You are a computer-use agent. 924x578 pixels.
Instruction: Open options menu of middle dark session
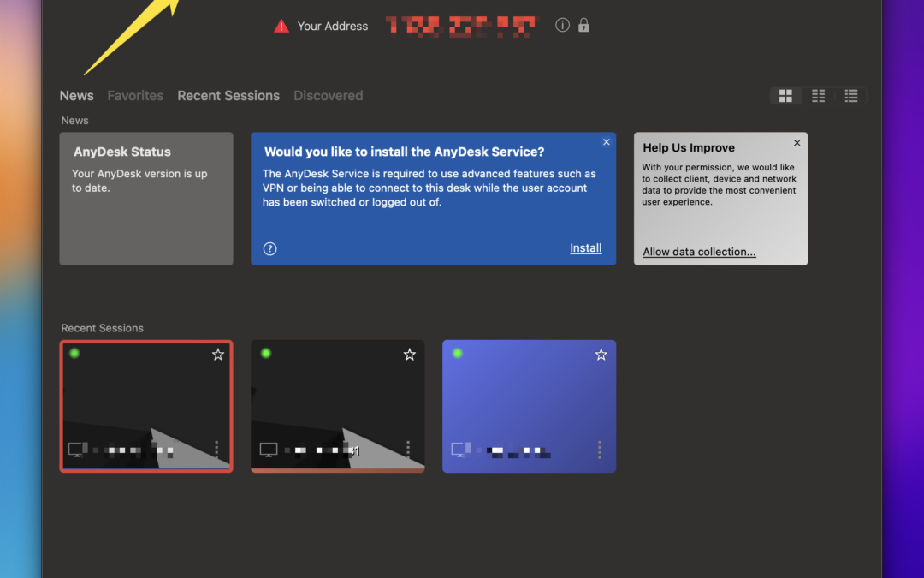click(408, 450)
